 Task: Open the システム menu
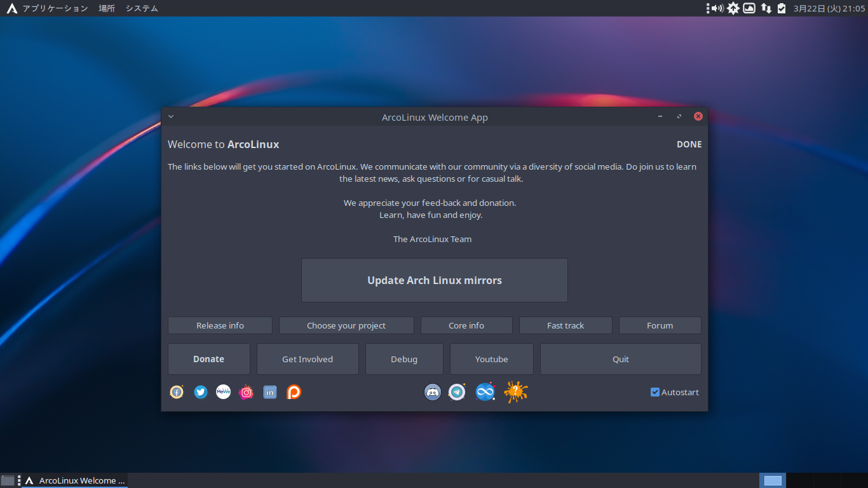pyautogui.click(x=142, y=8)
